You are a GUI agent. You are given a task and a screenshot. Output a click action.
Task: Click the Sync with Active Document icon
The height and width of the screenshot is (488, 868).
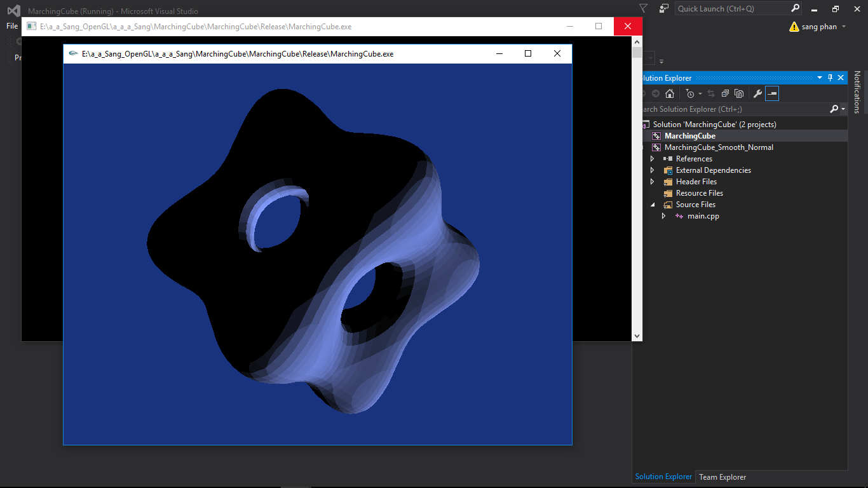pyautogui.click(x=711, y=93)
